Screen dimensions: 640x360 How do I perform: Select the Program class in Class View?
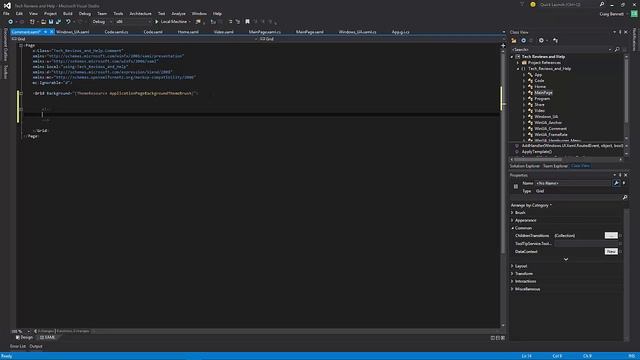pos(542,99)
